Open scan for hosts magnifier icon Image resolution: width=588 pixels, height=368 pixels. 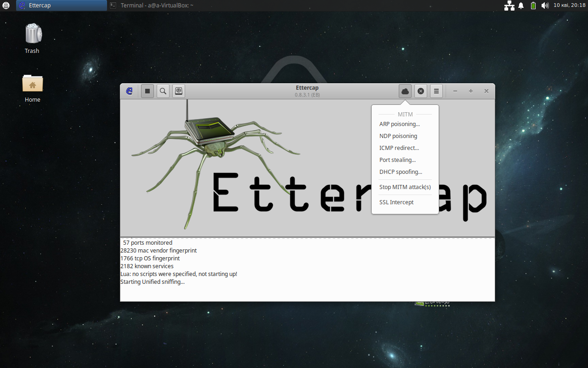pyautogui.click(x=163, y=91)
